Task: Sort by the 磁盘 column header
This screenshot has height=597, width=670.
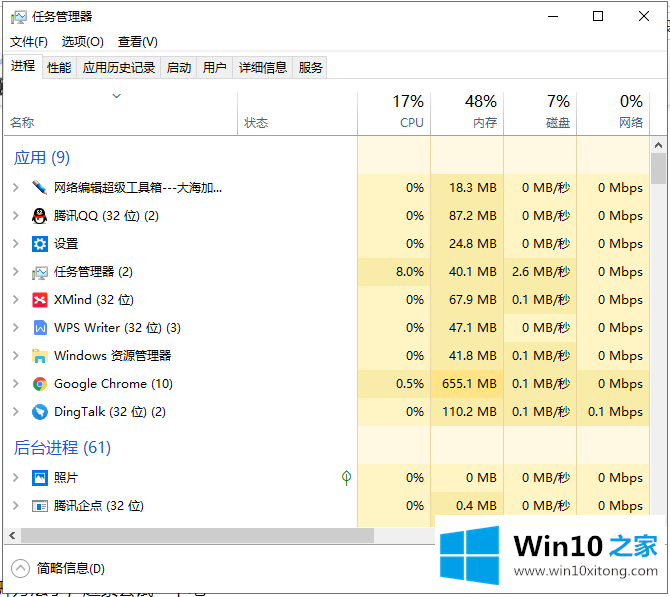Action: click(x=540, y=114)
